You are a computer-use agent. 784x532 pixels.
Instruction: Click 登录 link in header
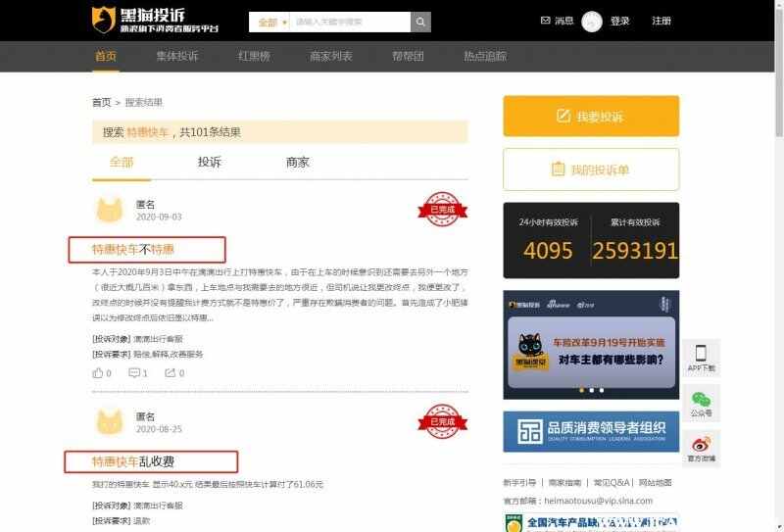click(619, 21)
